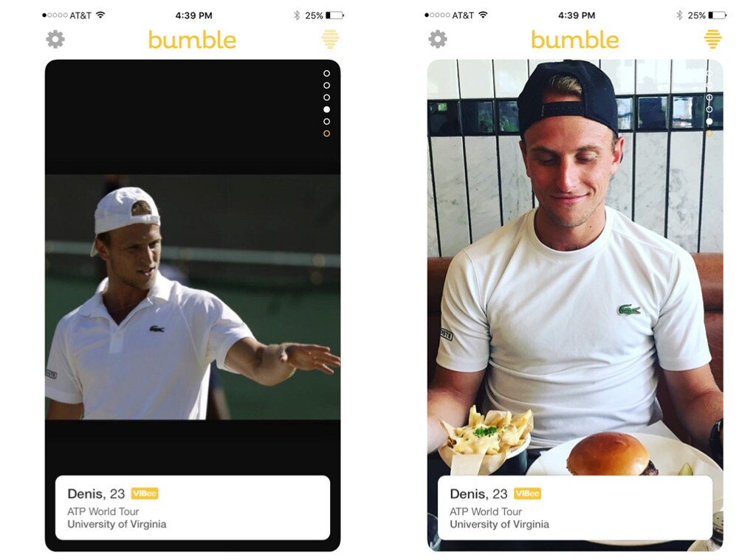
Task: Tap University of Virginia on tennis card
Action: tap(117, 525)
